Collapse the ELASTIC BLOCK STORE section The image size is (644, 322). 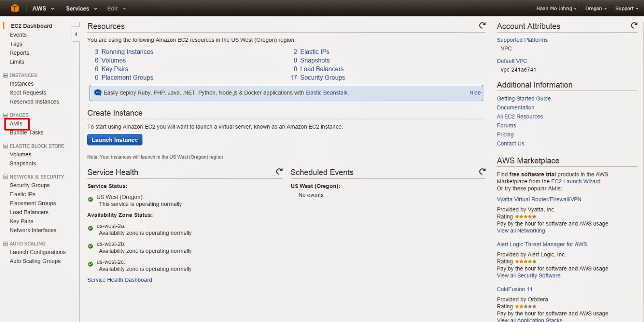click(x=6, y=146)
